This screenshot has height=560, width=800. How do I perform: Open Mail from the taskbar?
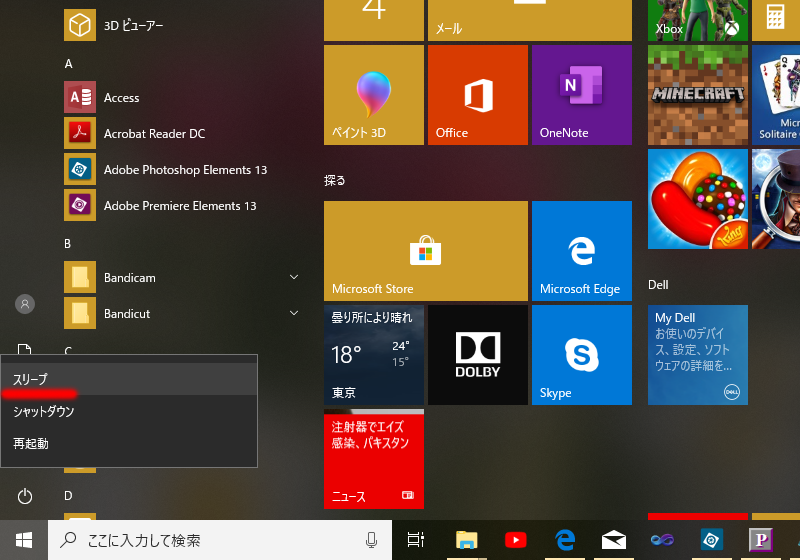coord(614,540)
